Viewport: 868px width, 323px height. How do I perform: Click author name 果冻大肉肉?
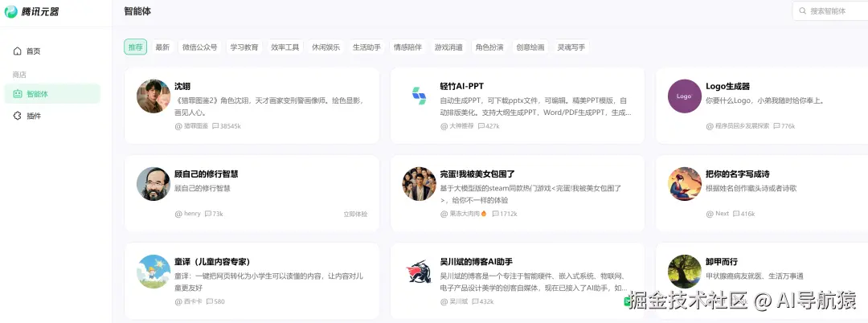click(465, 214)
